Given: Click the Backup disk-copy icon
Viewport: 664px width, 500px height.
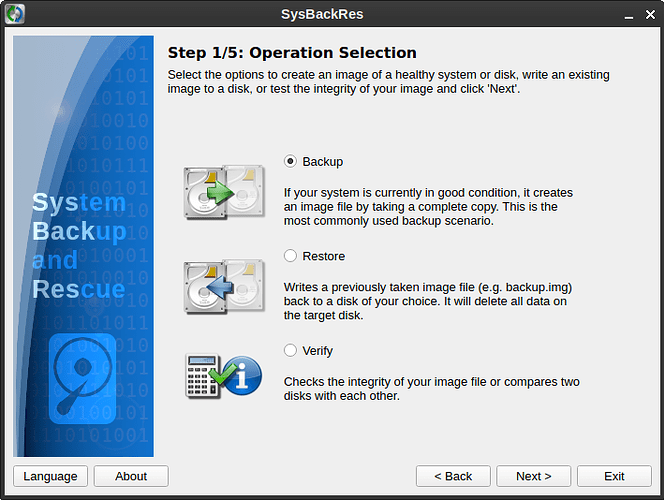Looking at the screenshot, I should tap(222, 192).
